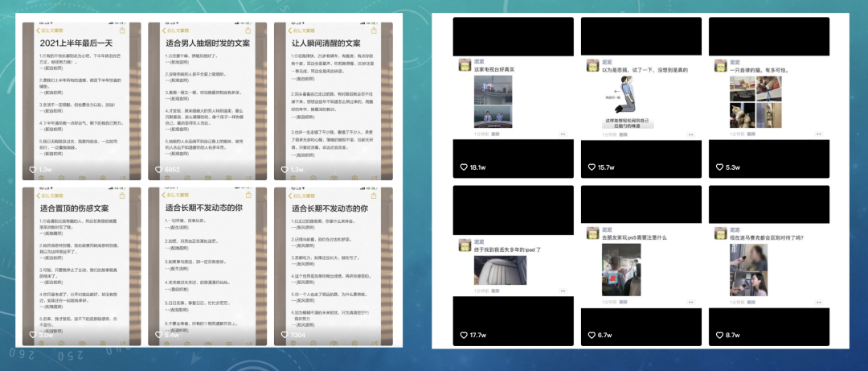The height and width of the screenshot is (371, 868).
Task: Click the heart icon next to 17.7w
Action: click(x=464, y=335)
